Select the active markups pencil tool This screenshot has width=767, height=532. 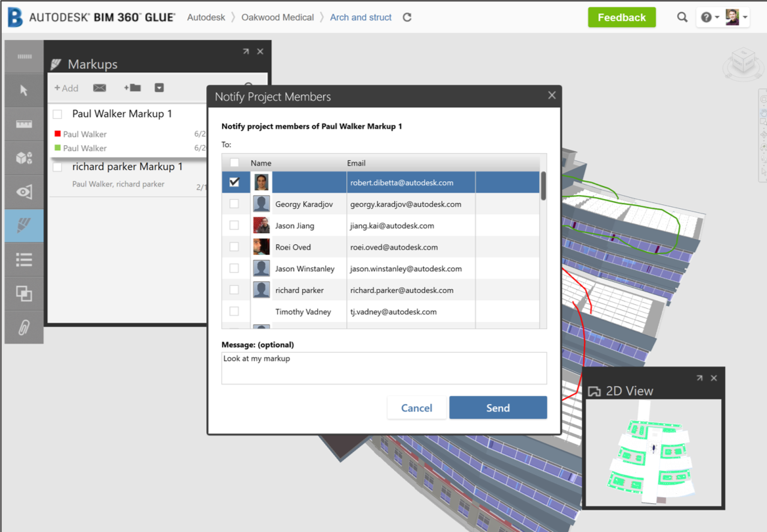[24, 226]
